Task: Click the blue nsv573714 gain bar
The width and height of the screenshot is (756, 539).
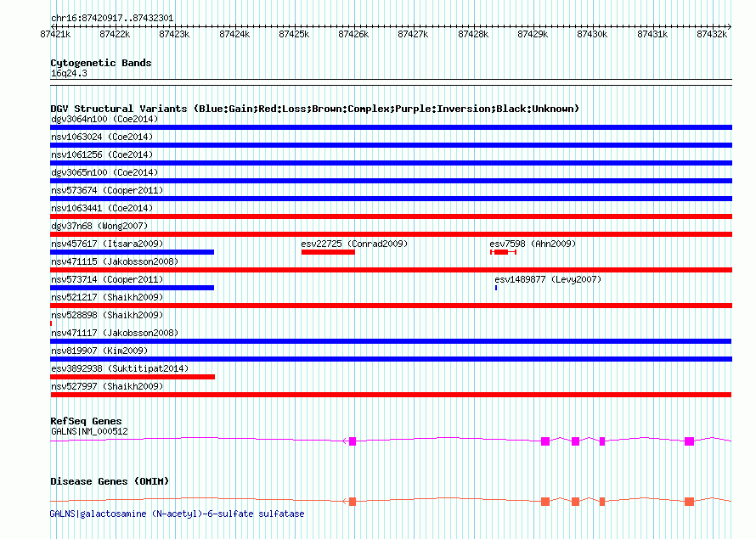Action: tap(133, 288)
